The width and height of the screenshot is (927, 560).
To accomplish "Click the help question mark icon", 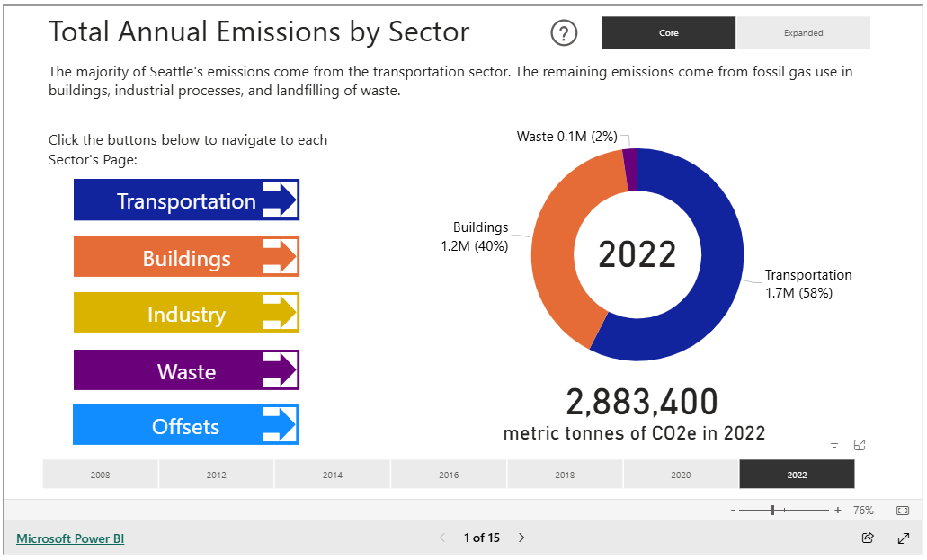I will coord(564,33).
